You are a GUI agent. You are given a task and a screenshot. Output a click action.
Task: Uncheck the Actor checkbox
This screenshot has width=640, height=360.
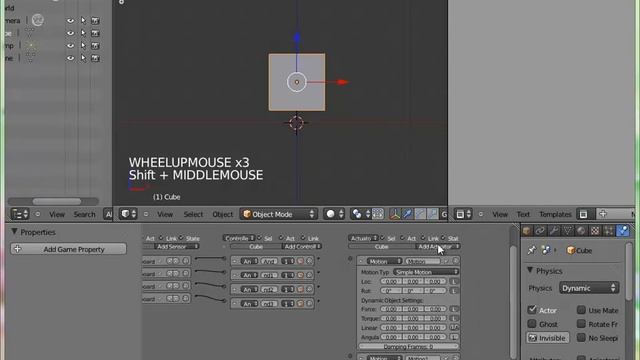point(532,310)
